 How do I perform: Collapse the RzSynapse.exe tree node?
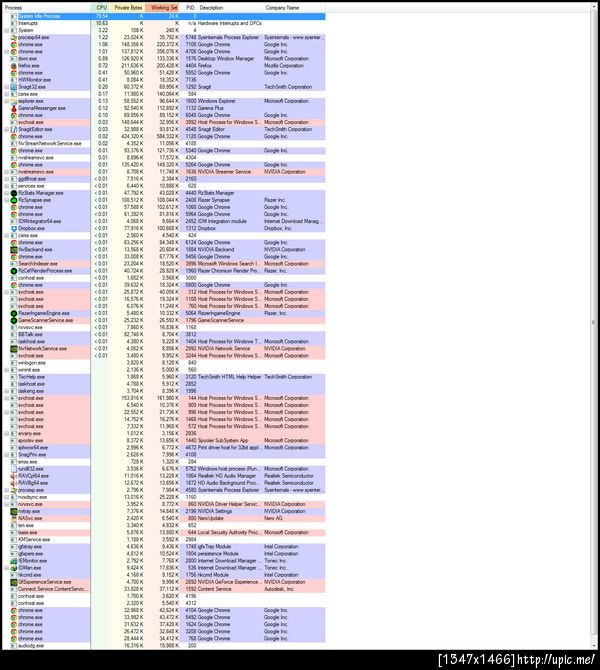coord(6,200)
